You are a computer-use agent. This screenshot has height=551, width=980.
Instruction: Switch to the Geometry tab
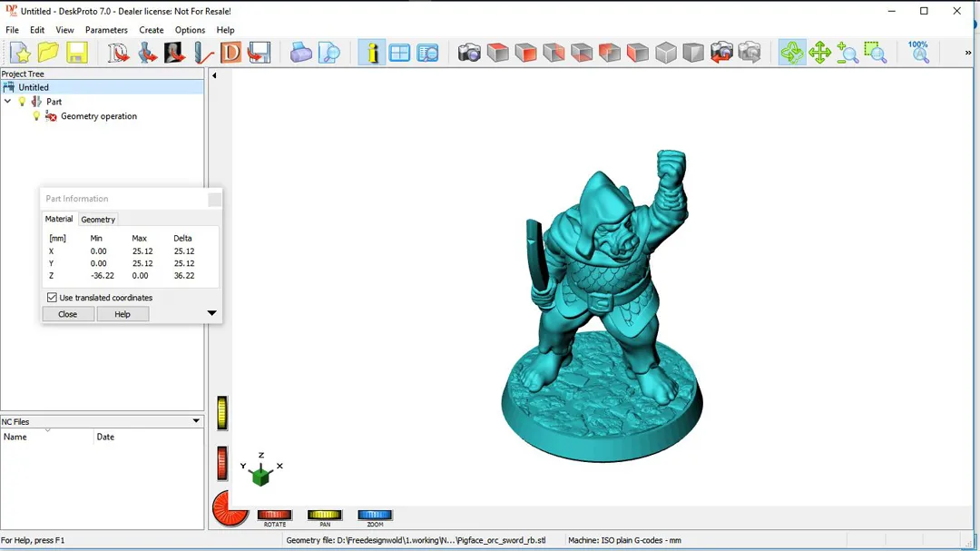[x=98, y=220]
